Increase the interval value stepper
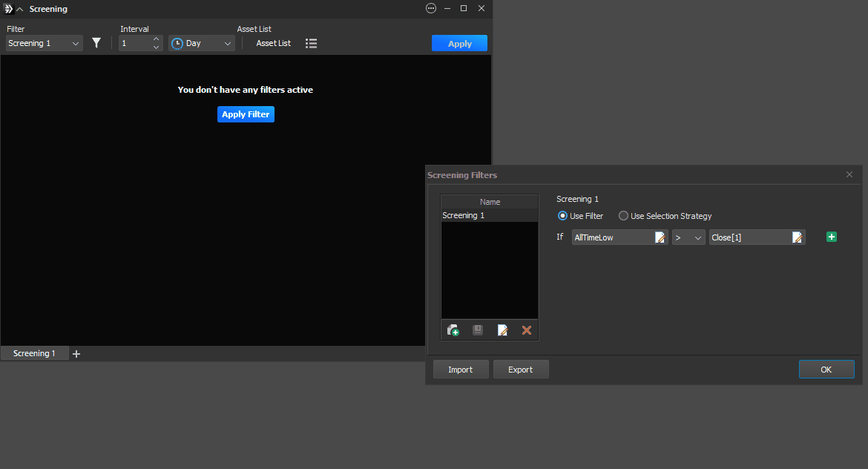 tap(156, 39)
